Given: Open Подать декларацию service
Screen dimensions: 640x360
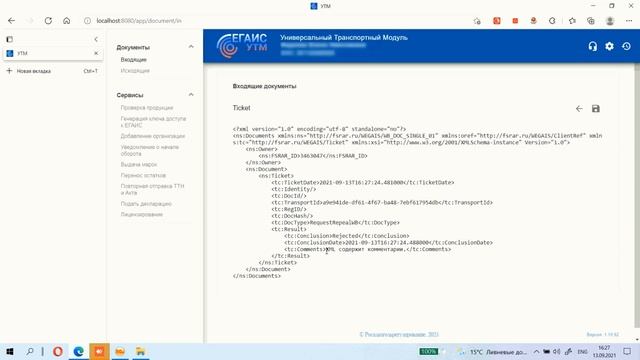Looking at the screenshot, I should 146,204.
